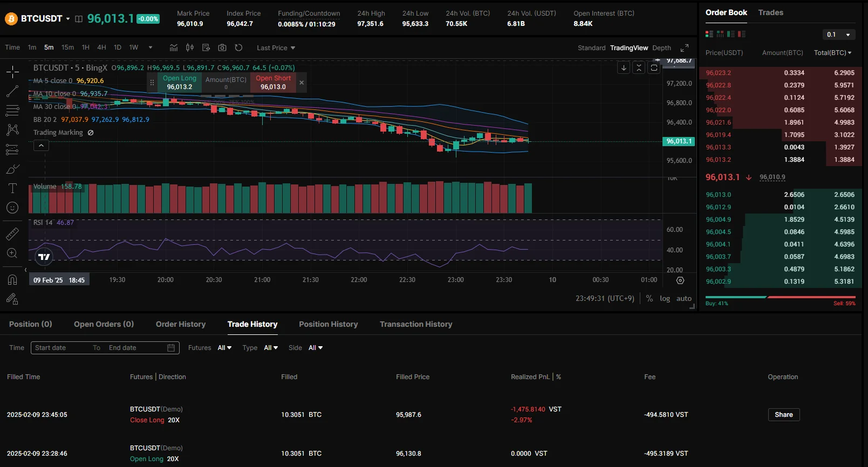Open the Last Price dropdown
This screenshot has width=868, height=467.
(x=276, y=48)
